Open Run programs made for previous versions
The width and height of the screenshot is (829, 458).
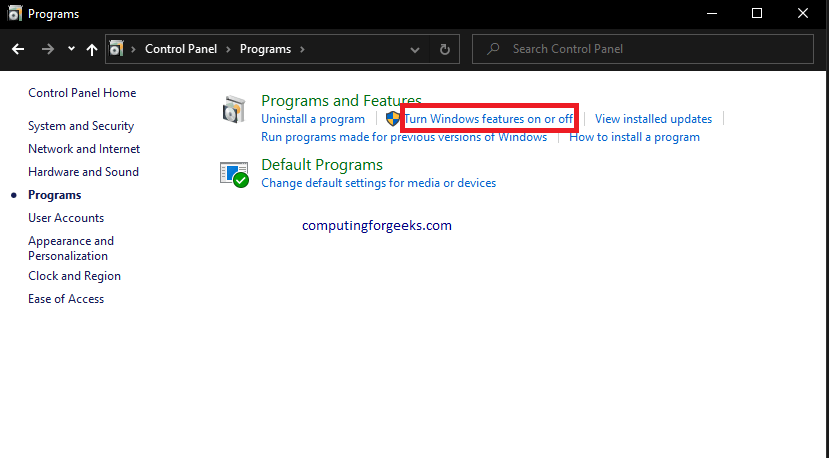coord(404,137)
